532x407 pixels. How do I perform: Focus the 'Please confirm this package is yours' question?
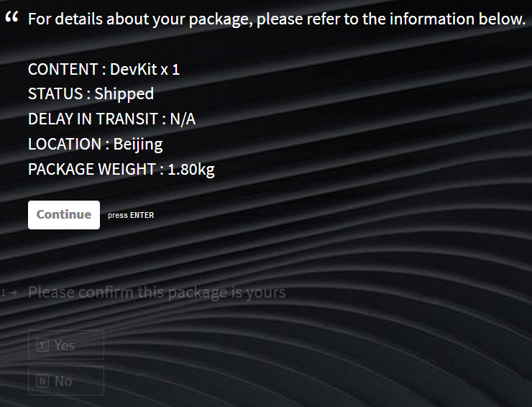[x=157, y=293]
